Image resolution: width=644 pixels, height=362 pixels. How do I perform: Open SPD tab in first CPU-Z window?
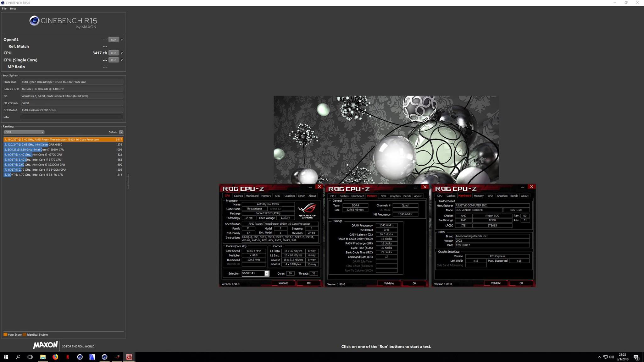click(277, 196)
